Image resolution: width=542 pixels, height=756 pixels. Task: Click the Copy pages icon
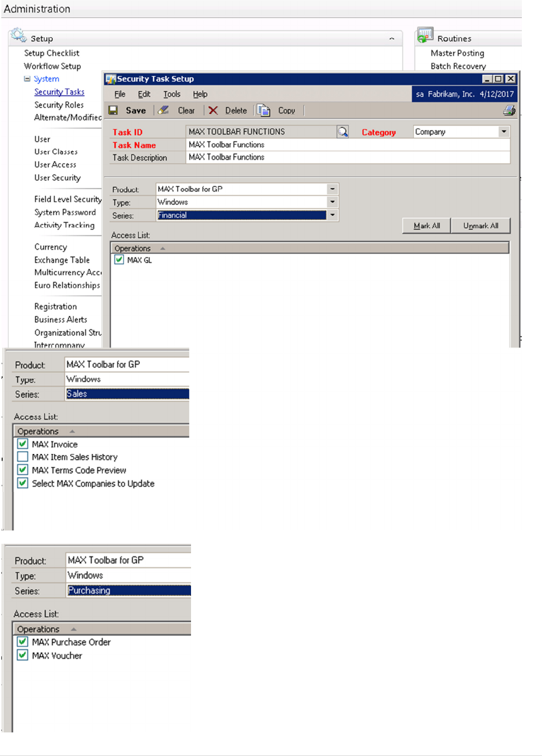click(264, 110)
